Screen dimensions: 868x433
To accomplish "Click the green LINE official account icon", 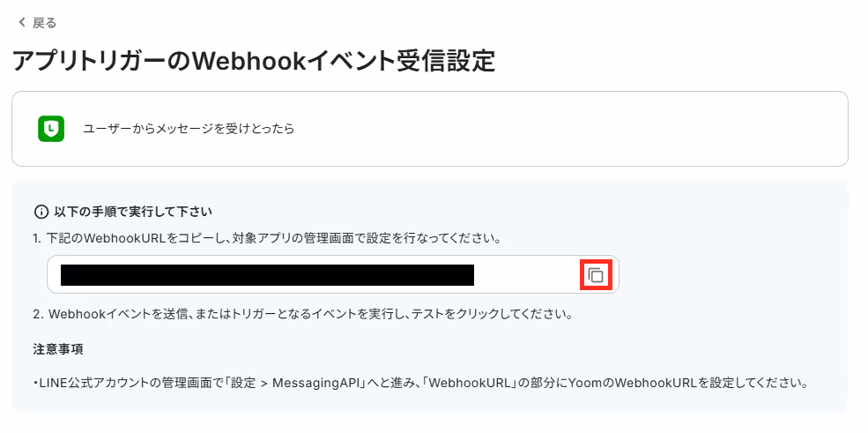I will coord(51,129).
